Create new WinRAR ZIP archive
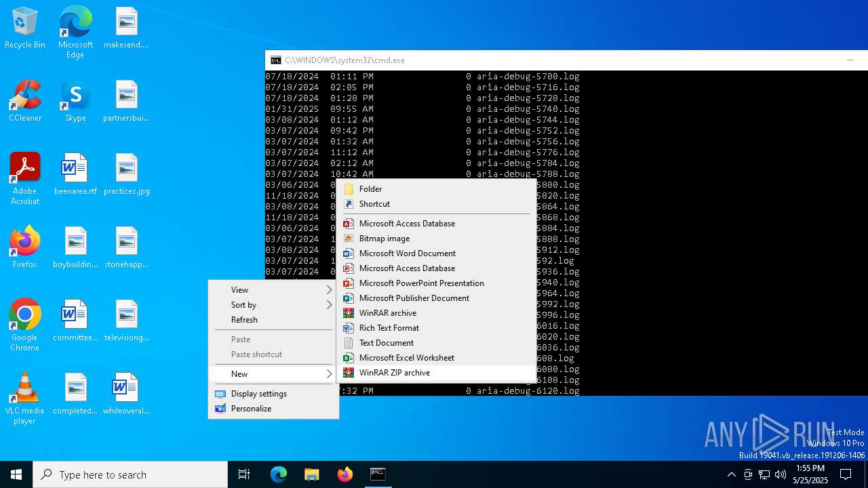The image size is (868, 488). (x=437, y=373)
